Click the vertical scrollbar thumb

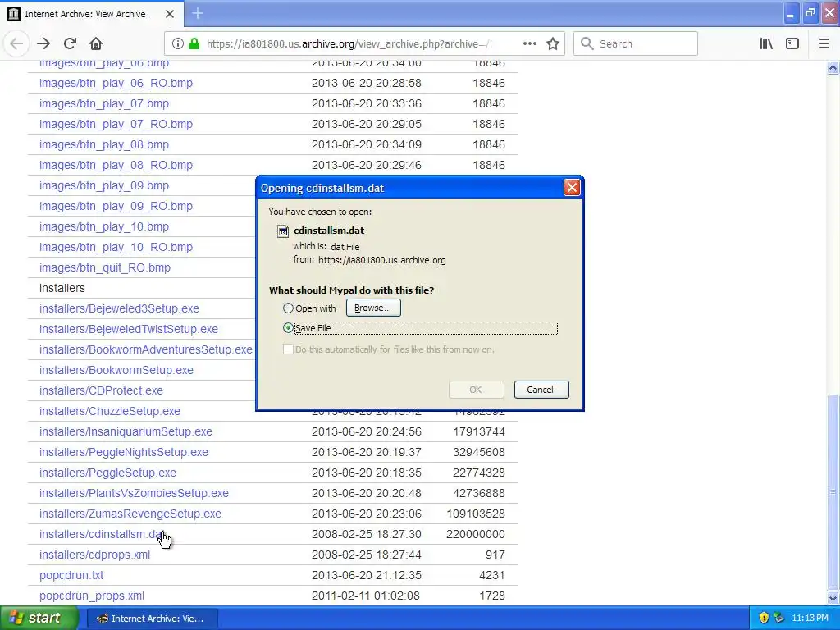point(833,492)
